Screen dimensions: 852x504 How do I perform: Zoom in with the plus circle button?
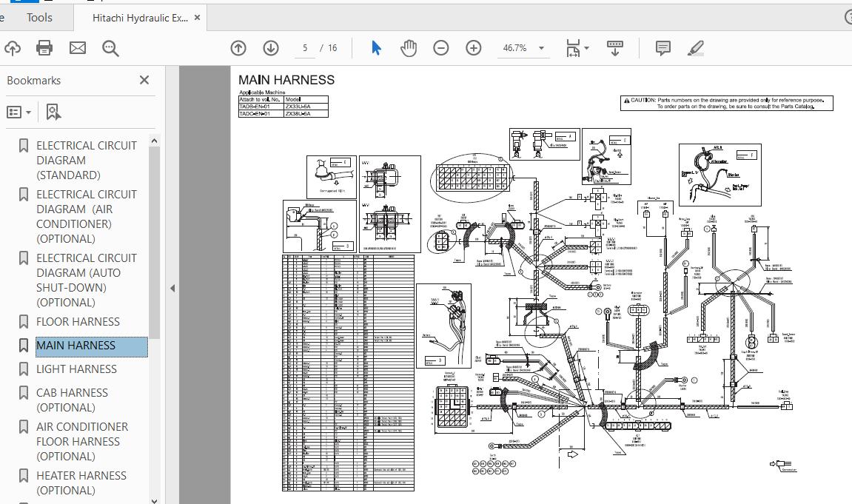(473, 48)
